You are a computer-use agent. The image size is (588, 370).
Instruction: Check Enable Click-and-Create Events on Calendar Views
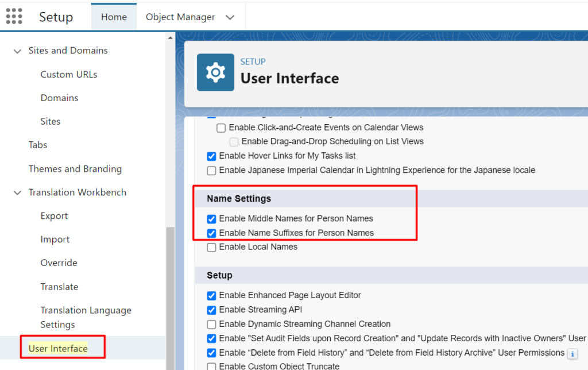pyautogui.click(x=221, y=128)
